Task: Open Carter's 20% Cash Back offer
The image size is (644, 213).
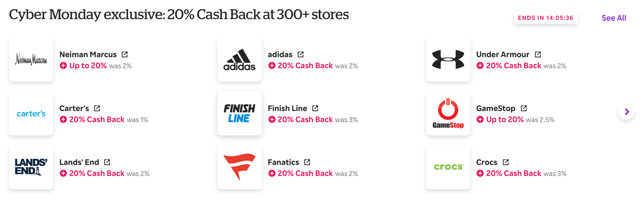Action: coord(97,119)
